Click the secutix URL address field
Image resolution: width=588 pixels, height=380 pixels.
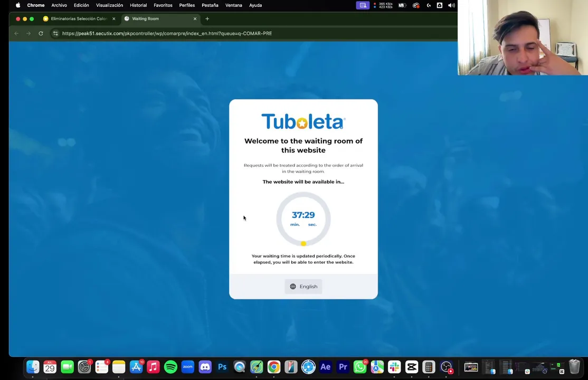tap(167, 33)
